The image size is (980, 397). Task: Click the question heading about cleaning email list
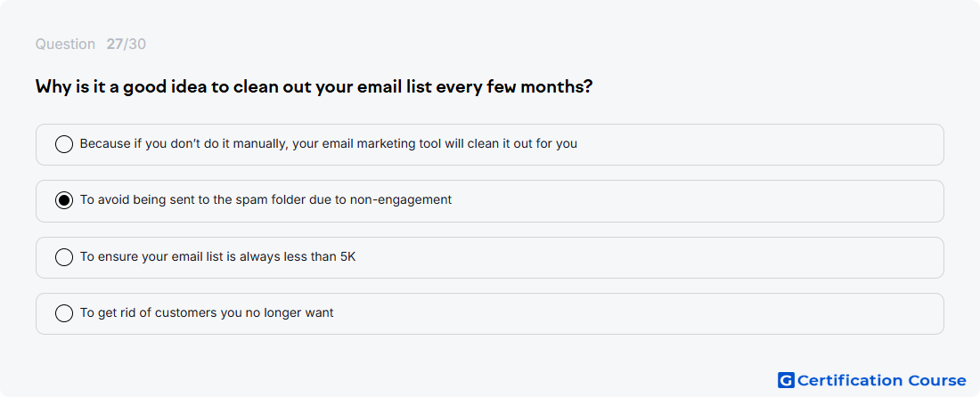(314, 86)
